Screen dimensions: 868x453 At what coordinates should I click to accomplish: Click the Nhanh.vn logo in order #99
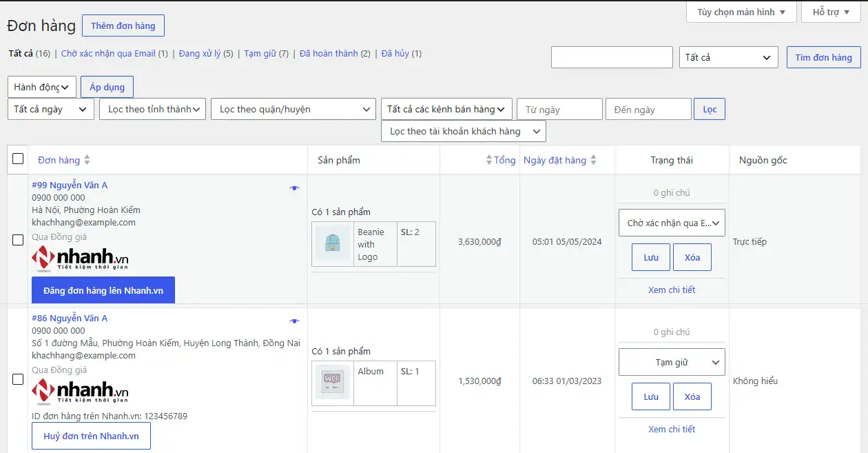click(80, 259)
